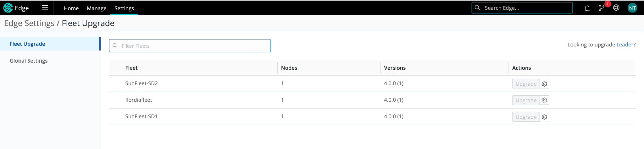Screen dimensions: 644x149
Task: Open settings gear for SubFleet-SD2
Action: pos(544,84)
